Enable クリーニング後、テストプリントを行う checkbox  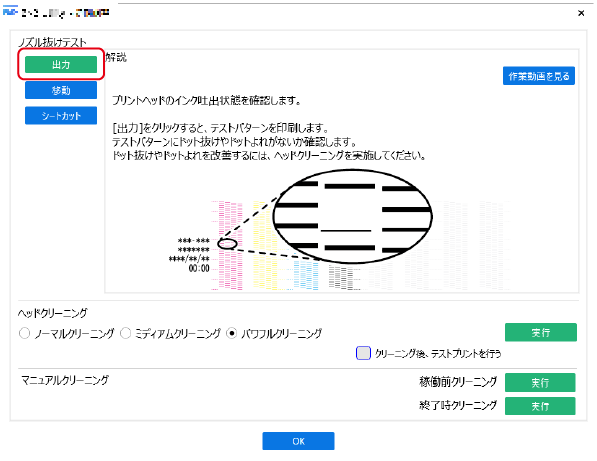click(x=363, y=353)
